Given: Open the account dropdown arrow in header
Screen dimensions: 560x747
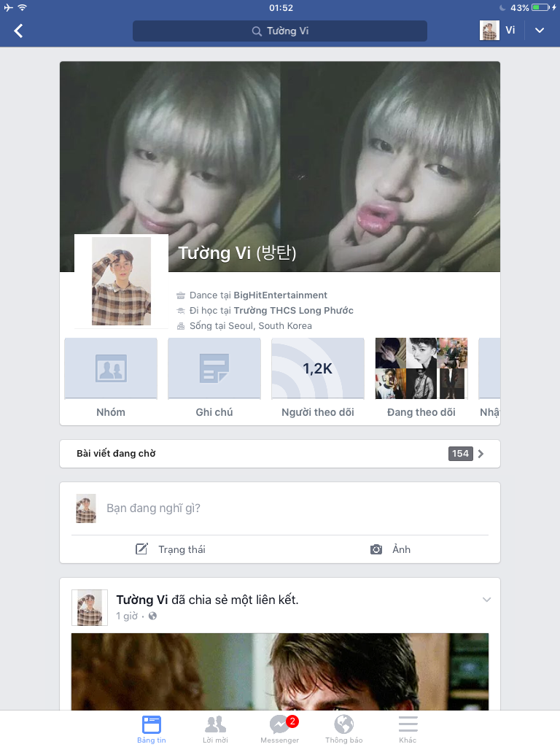Looking at the screenshot, I should [x=540, y=31].
